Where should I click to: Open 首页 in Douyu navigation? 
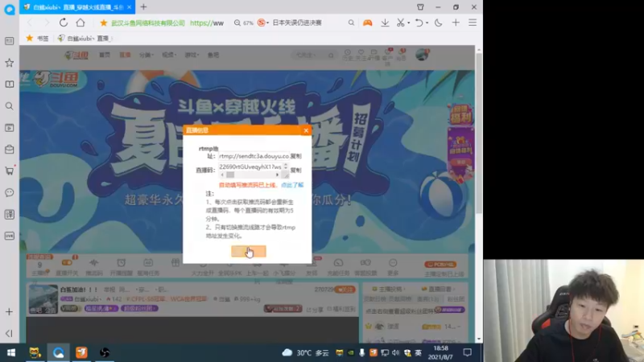click(x=105, y=55)
